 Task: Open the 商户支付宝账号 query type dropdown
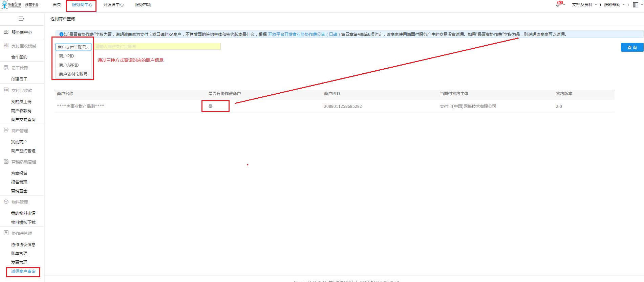tap(73, 47)
